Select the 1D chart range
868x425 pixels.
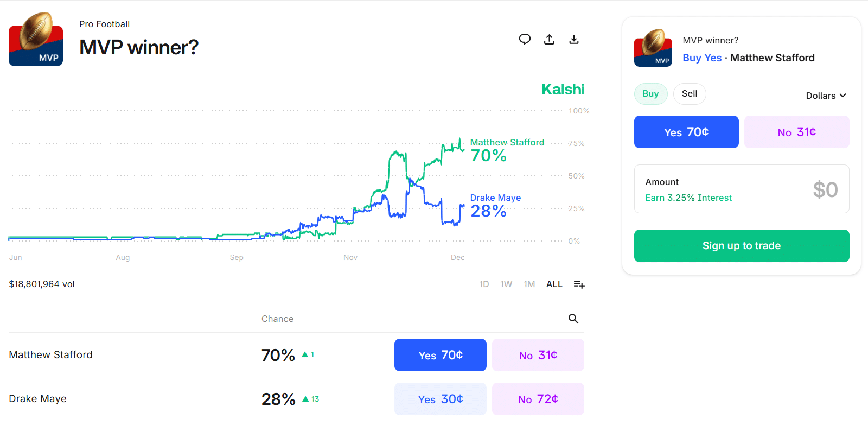click(x=484, y=284)
